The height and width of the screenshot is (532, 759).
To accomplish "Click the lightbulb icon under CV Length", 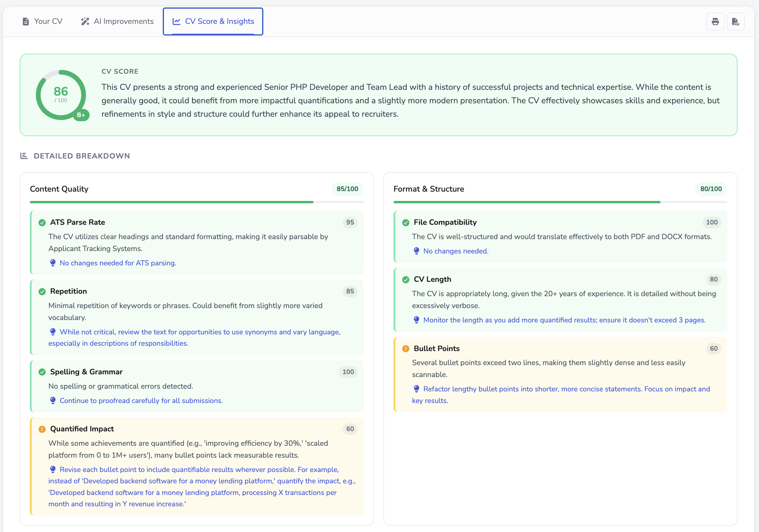I will 416,320.
